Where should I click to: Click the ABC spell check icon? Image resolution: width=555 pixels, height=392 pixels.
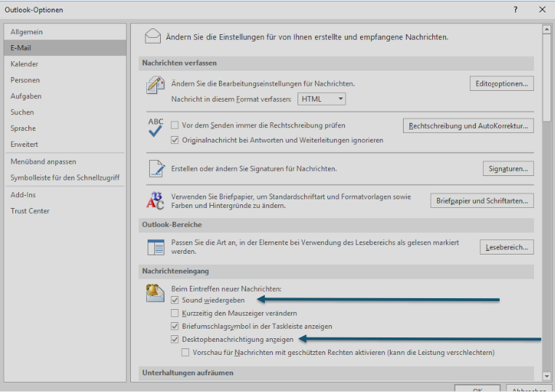point(156,127)
